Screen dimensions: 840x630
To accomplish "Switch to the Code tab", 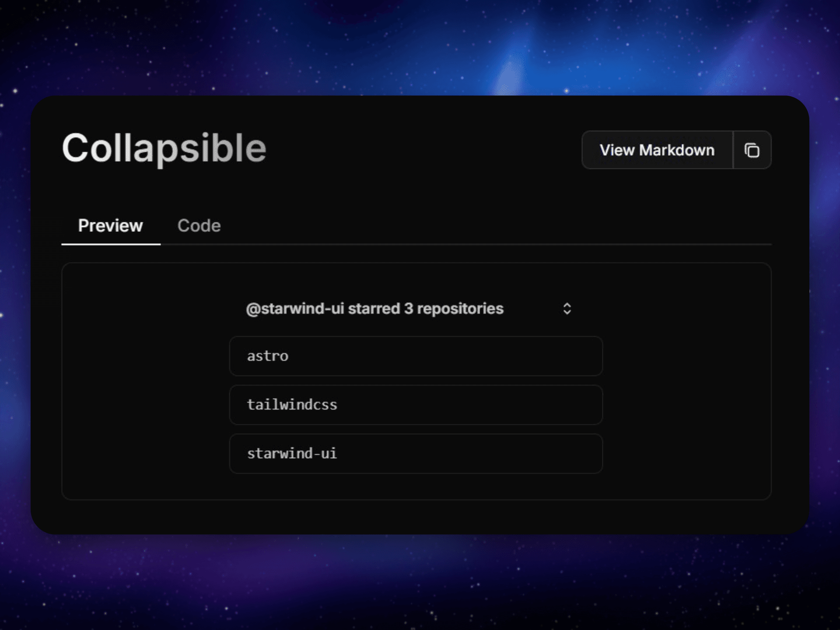I will coord(199,226).
